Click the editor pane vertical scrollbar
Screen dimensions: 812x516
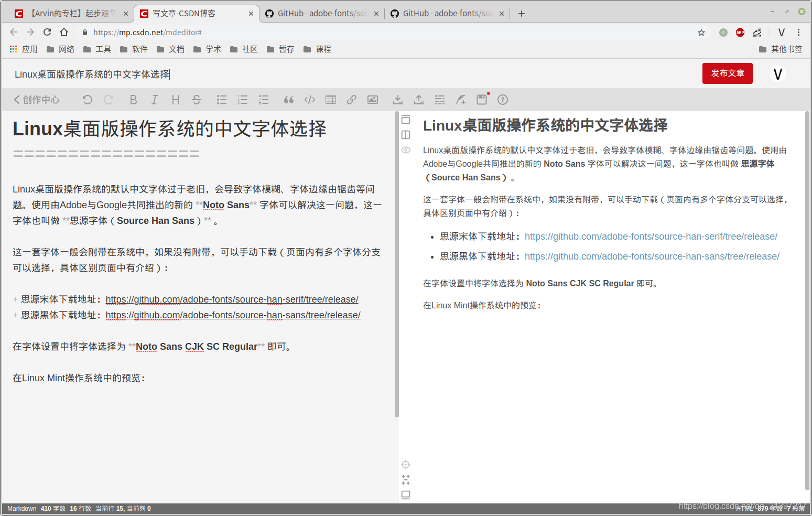pos(397,265)
